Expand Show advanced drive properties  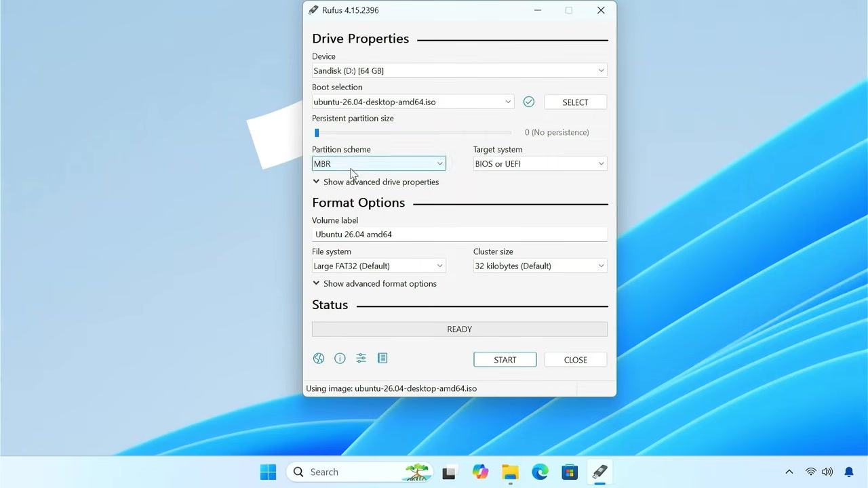376,182
